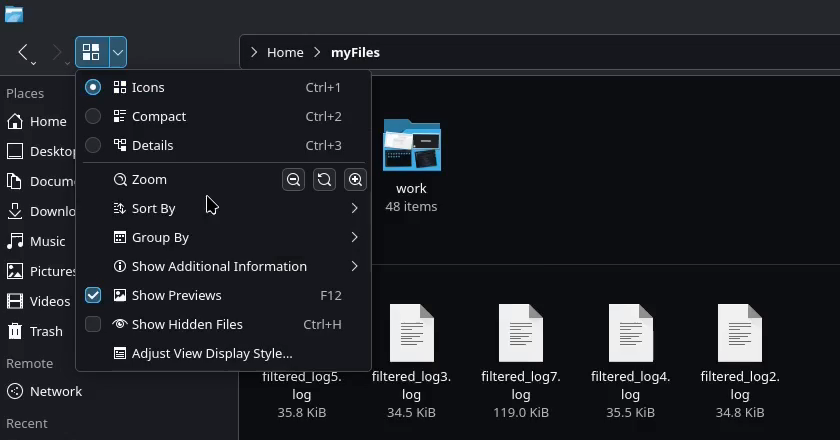Viewport: 840px width, 440px height.
Task: Click the Zoom label in menu
Action: click(x=149, y=180)
